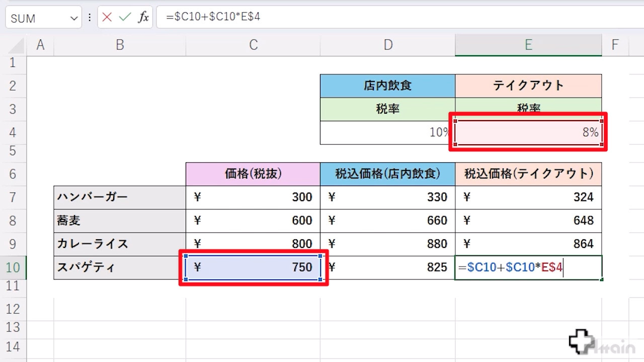
Task: Click the 税込価格(テイクアウト) column heading
Action: coord(528,174)
